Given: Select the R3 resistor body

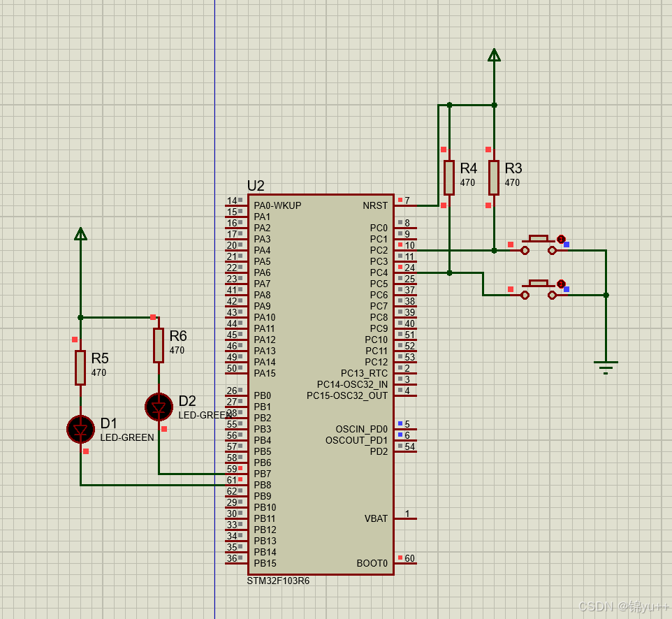Looking at the screenshot, I should click(x=494, y=178).
